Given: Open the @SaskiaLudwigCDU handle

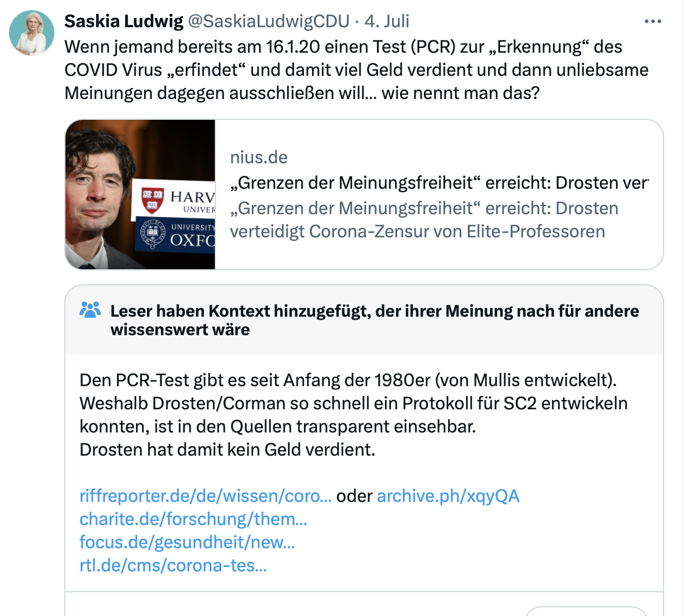Looking at the screenshot, I should (x=269, y=21).
